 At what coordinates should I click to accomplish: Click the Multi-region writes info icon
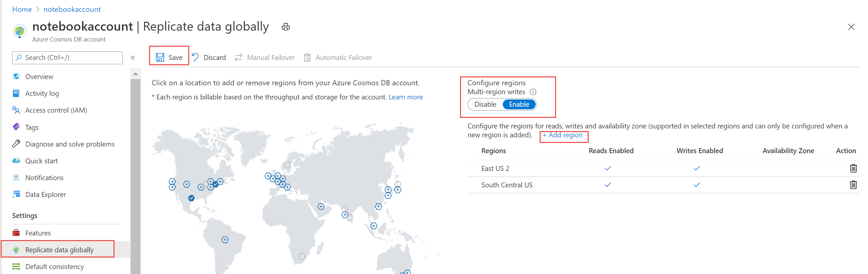click(x=533, y=92)
